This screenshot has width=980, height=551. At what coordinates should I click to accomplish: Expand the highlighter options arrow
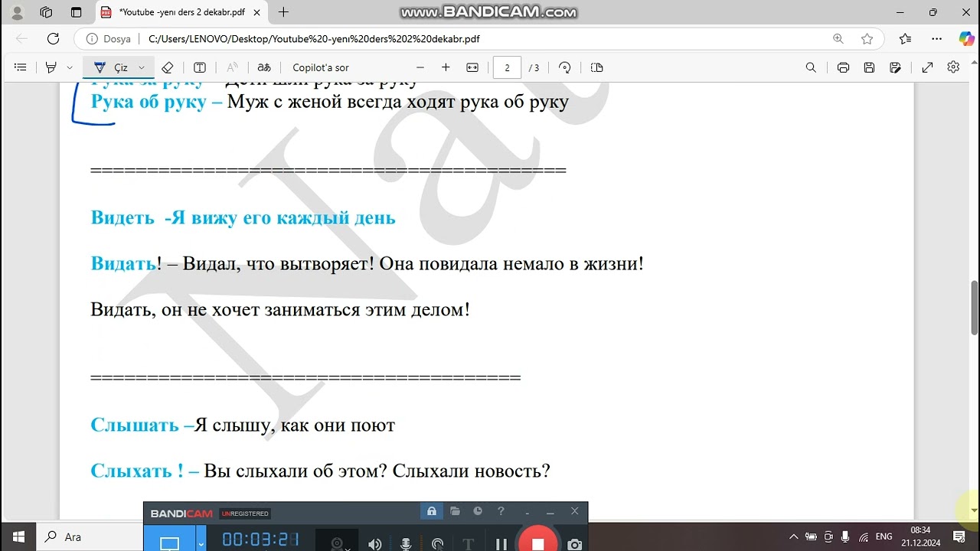[70, 67]
